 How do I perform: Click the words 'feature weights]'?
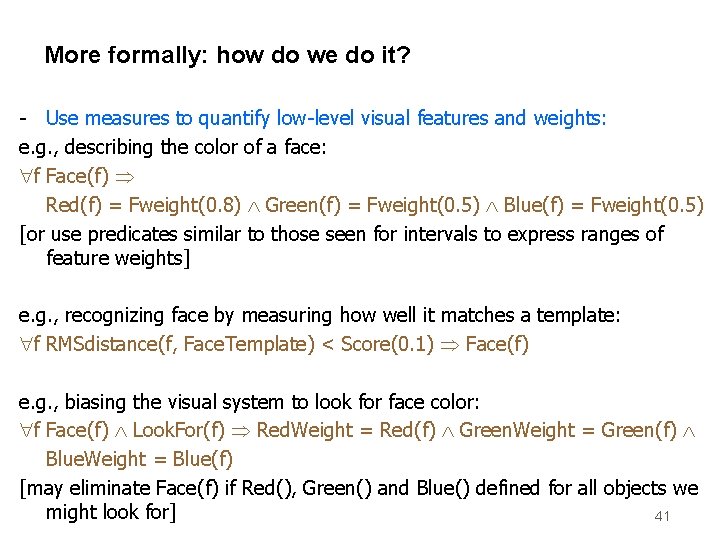(x=118, y=258)
